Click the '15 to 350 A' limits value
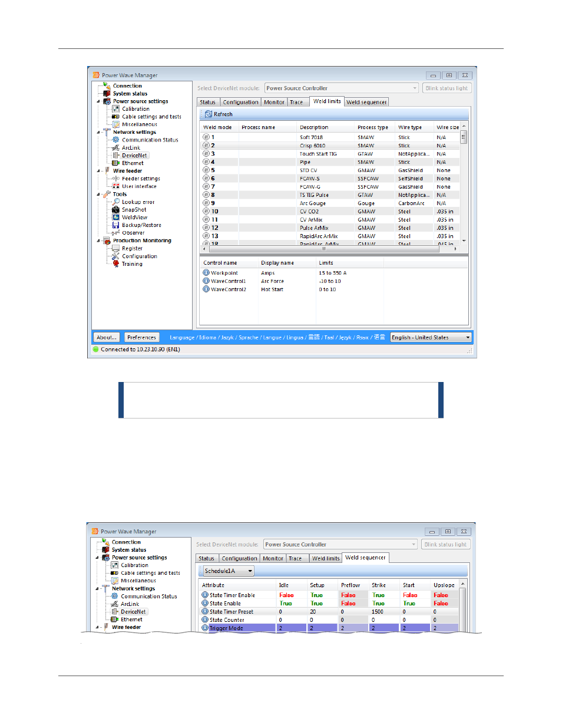Viewport: 562px width, 728px height. (x=333, y=273)
